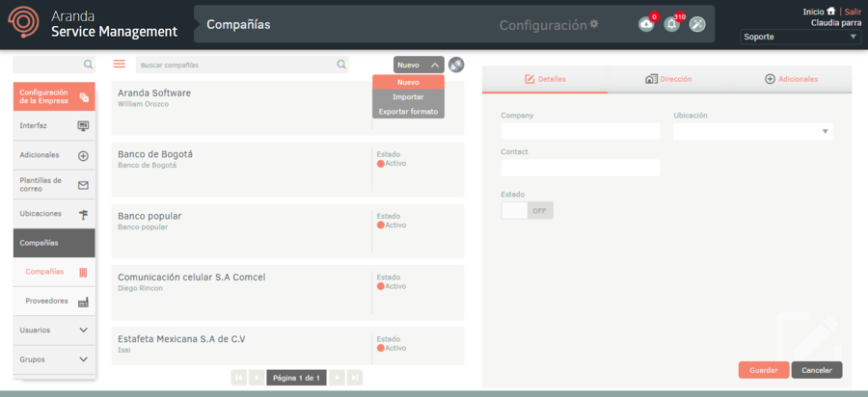
Task: Open the Soporte dropdown
Action: click(x=800, y=37)
